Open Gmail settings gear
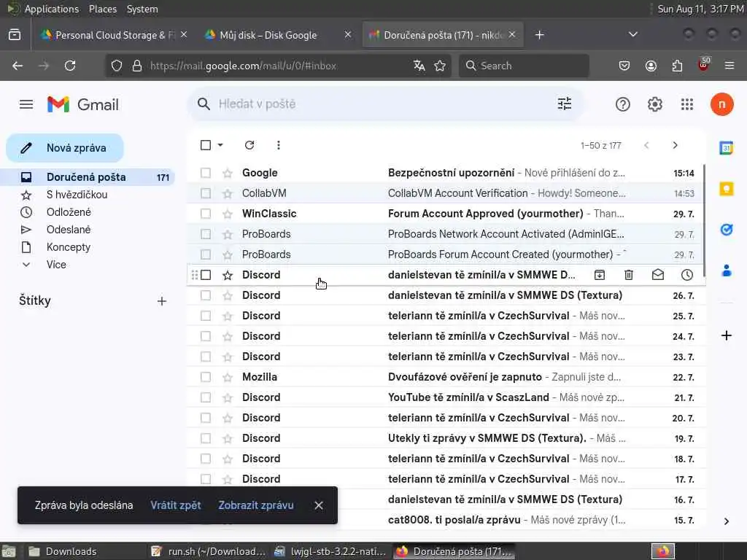The image size is (747, 560). 655,104
